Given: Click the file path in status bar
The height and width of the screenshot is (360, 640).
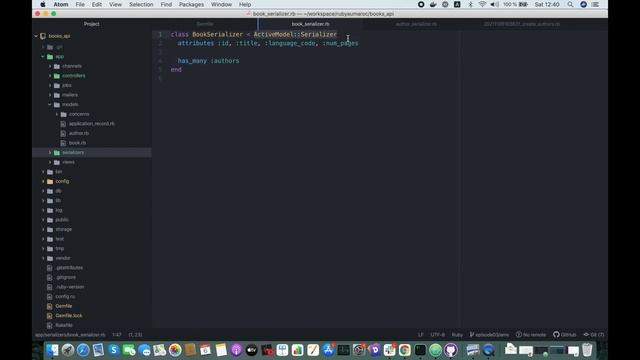Looking at the screenshot, I should point(70,335).
